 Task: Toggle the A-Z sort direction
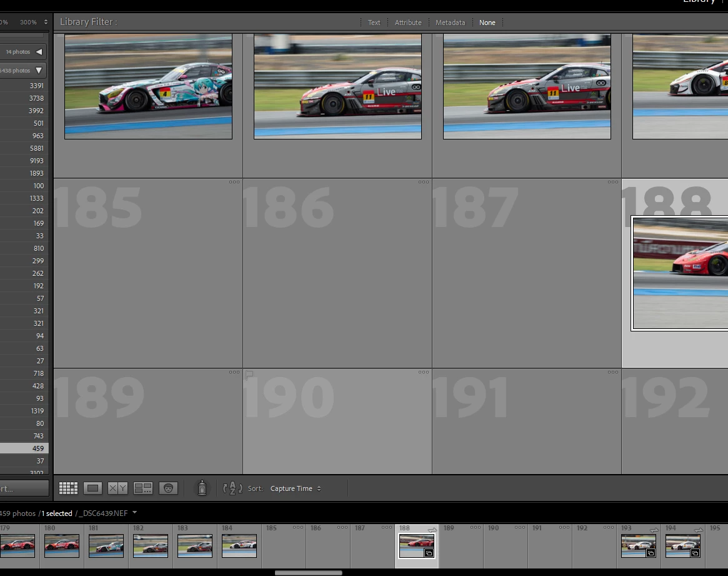[x=232, y=488]
